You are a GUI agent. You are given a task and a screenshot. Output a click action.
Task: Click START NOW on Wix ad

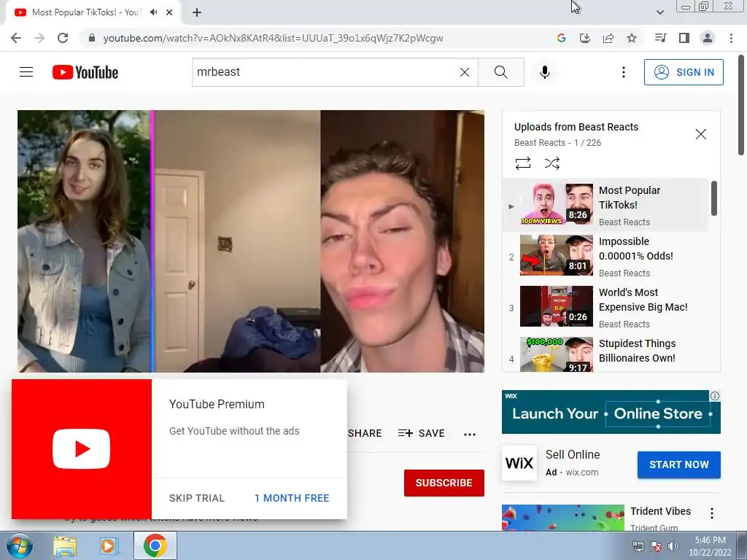(679, 464)
